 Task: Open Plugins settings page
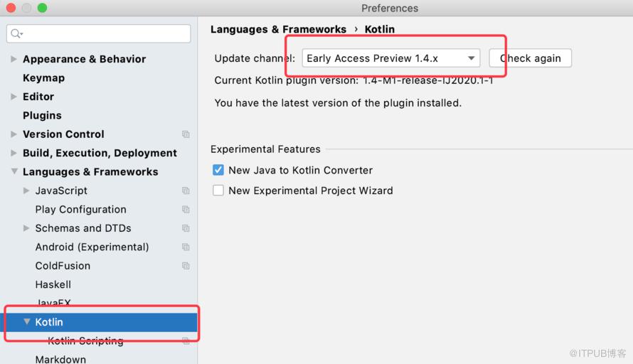click(x=42, y=115)
